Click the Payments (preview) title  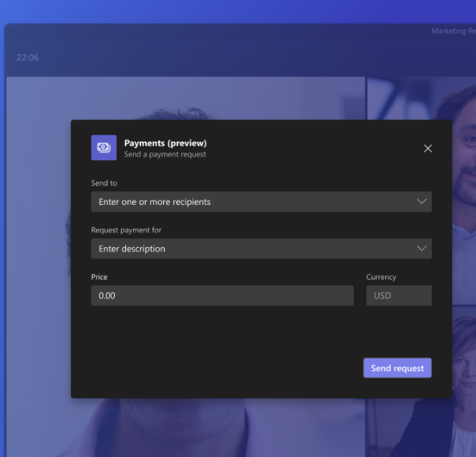coord(165,144)
